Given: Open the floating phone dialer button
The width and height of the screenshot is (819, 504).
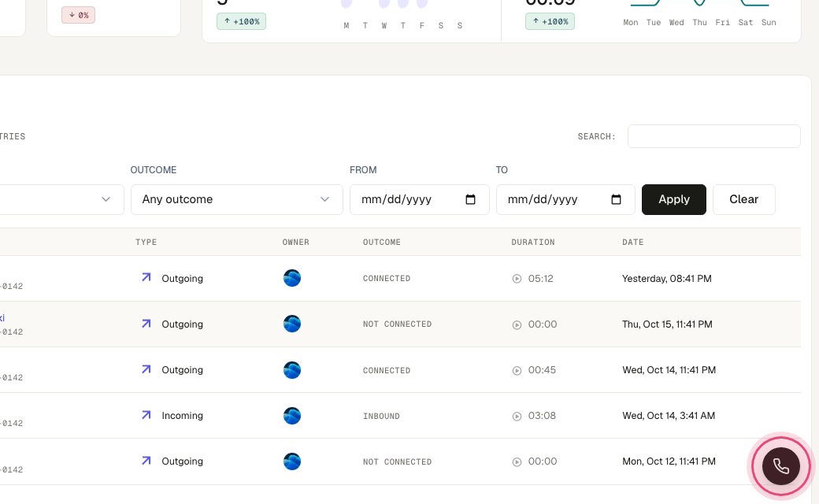Looking at the screenshot, I should (x=781, y=466).
